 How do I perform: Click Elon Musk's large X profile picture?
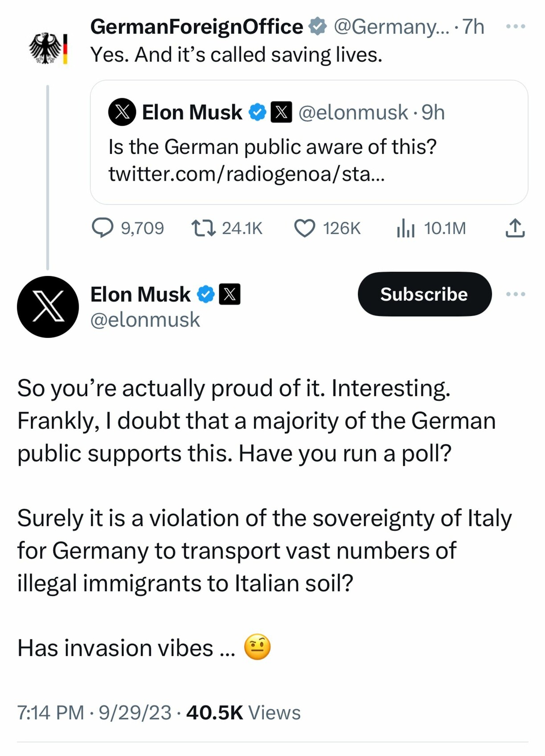click(48, 307)
